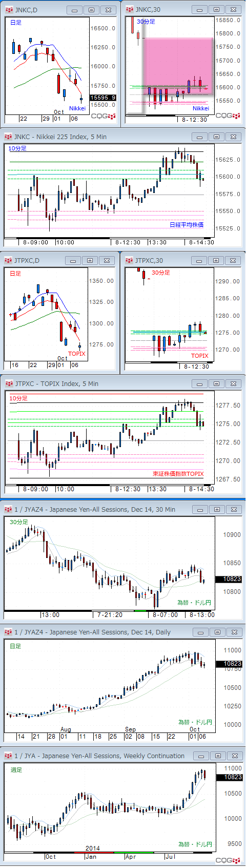Minimize the JTPXC,D chart window

(x=73, y=260)
